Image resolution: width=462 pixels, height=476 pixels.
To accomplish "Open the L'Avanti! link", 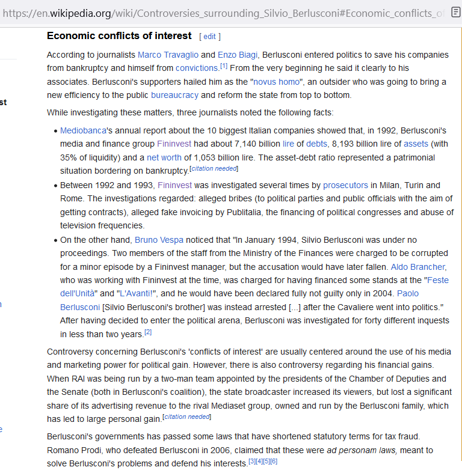I will [x=136, y=293].
